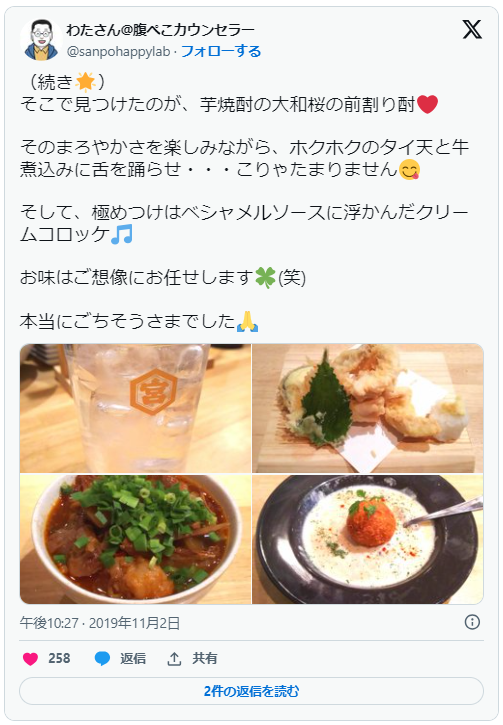
Task: Click the share upload arrow icon
Action: pos(174,658)
